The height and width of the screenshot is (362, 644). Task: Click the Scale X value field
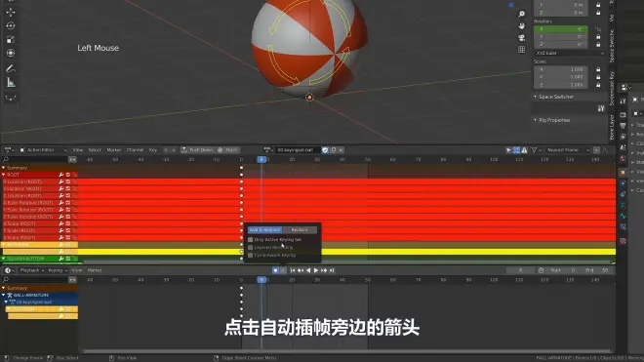click(x=561, y=69)
